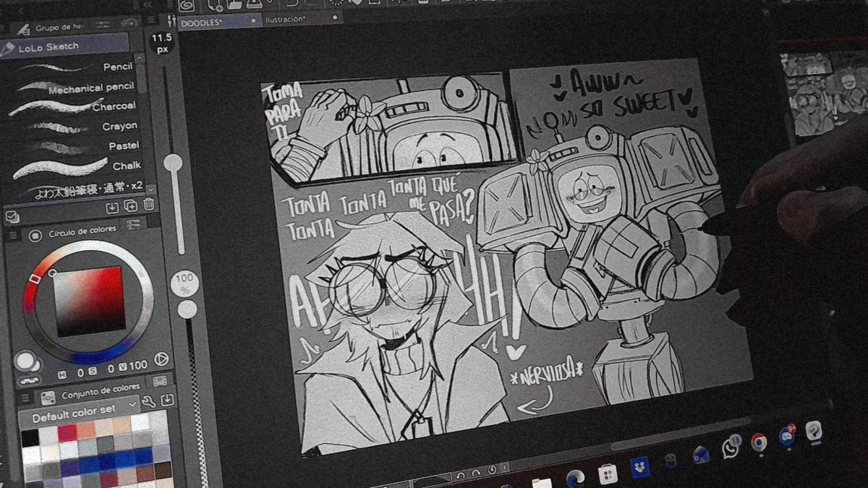This screenshot has height=488, width=868.
Task: Toggle the HSV color space arrow button
Action: coord(162,359)
